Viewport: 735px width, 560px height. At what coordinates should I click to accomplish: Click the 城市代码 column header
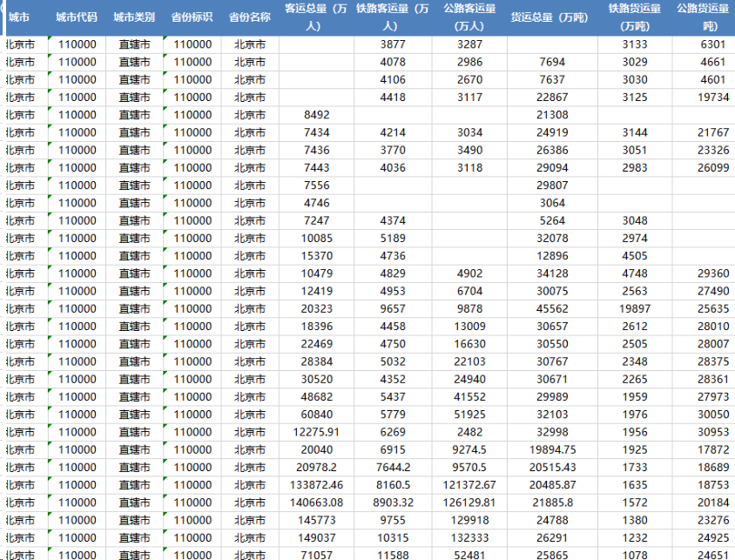[75, 14]
